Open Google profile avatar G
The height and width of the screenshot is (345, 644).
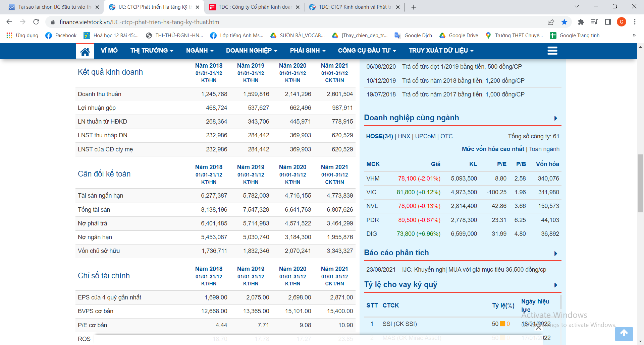point(622,22)
